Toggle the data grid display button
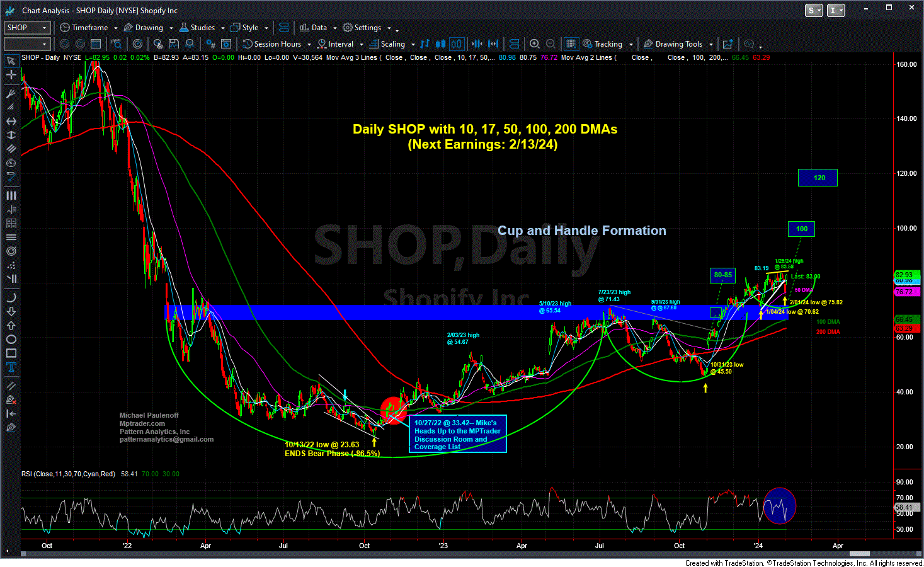 [x=571, y=44]
